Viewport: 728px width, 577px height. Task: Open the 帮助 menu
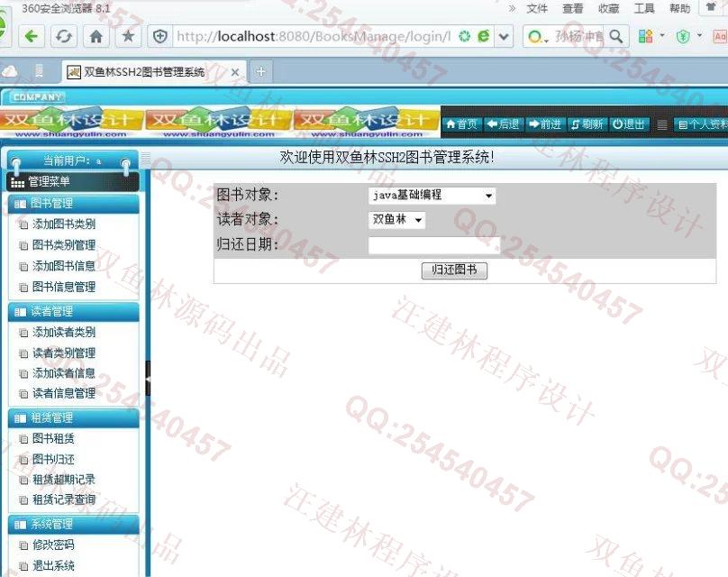click(x=679, y=8)
